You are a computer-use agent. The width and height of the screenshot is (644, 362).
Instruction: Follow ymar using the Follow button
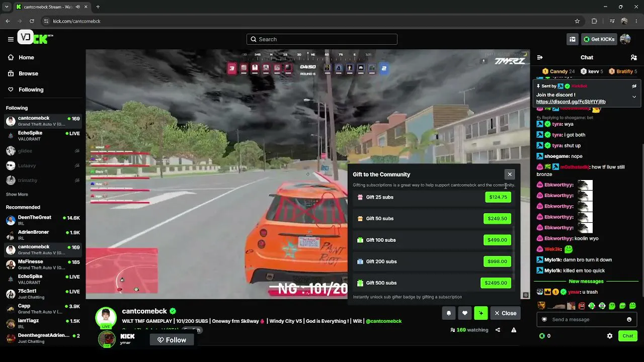click(x=172, y=340)
